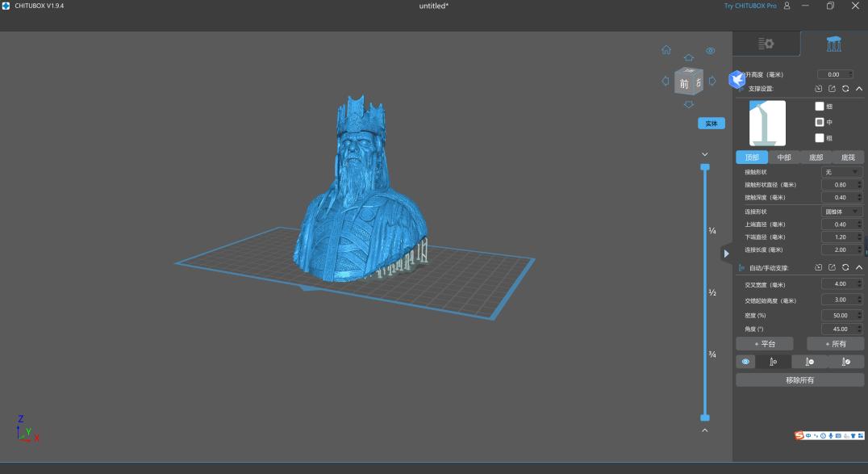
Task: Export support settings via the export icon
Action: pyautogui.click(x=832, y=89)
